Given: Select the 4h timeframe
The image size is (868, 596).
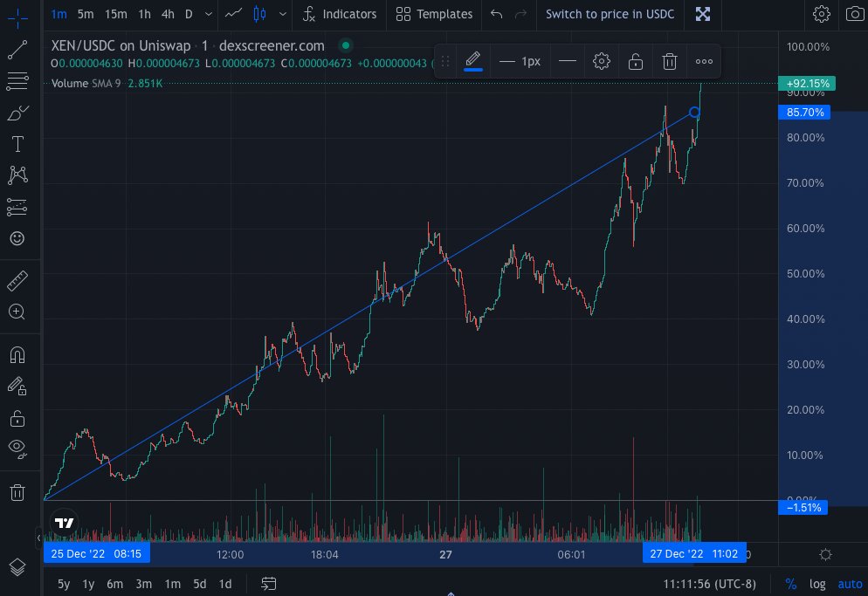Looking at the screenshot, I should 168,14.
